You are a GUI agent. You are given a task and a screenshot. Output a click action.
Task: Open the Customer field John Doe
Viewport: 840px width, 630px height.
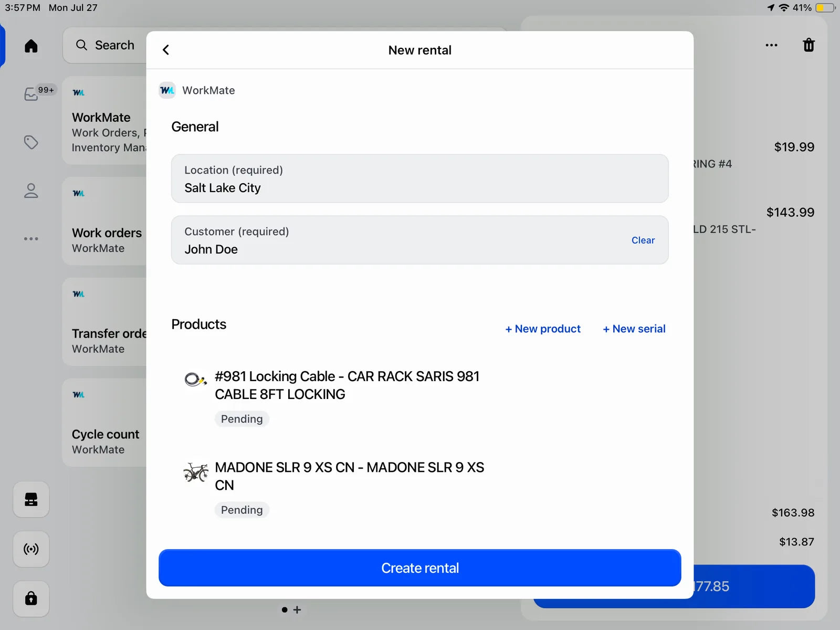coord(420,240)
